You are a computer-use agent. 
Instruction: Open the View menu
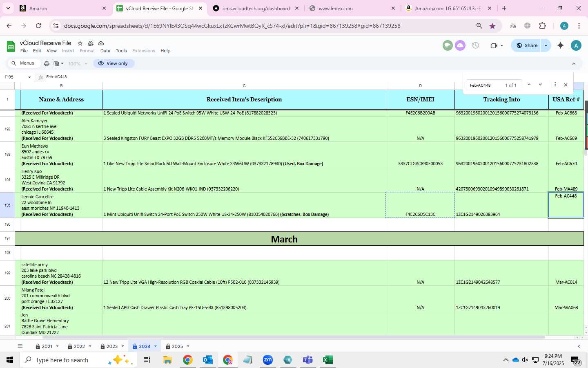pos(51,51)
